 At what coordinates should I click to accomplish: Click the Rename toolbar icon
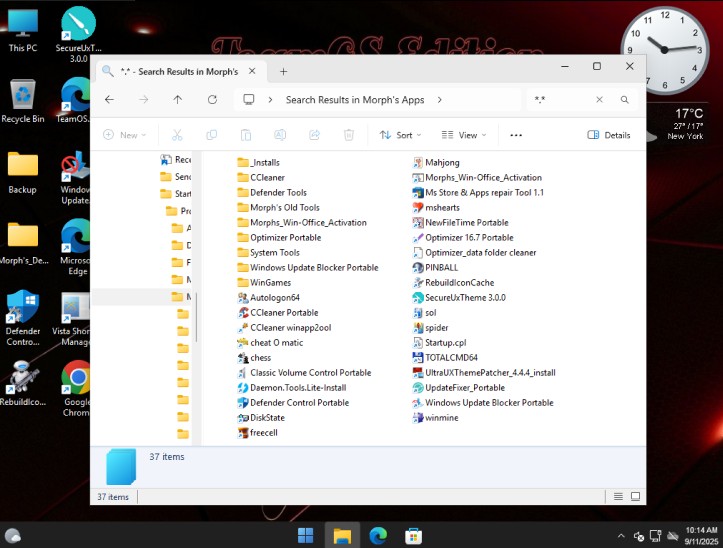pyautogui.click(x=280, y=135)
